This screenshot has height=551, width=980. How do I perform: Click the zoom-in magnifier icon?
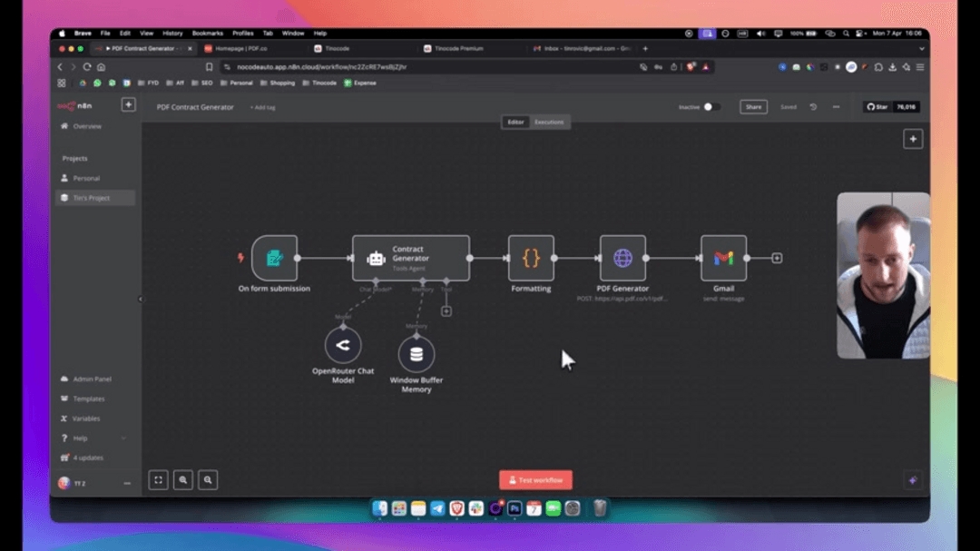(183, 479)
